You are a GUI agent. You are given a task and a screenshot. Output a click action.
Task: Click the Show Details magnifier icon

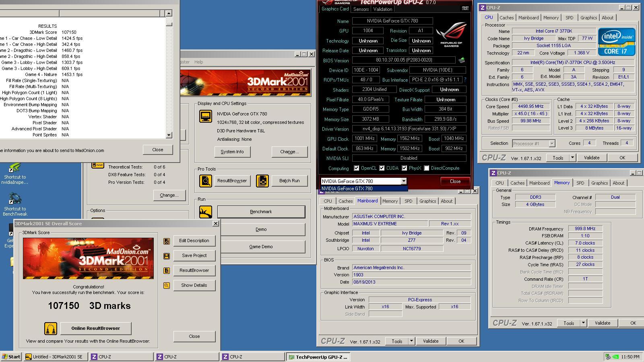coord(167,286)
